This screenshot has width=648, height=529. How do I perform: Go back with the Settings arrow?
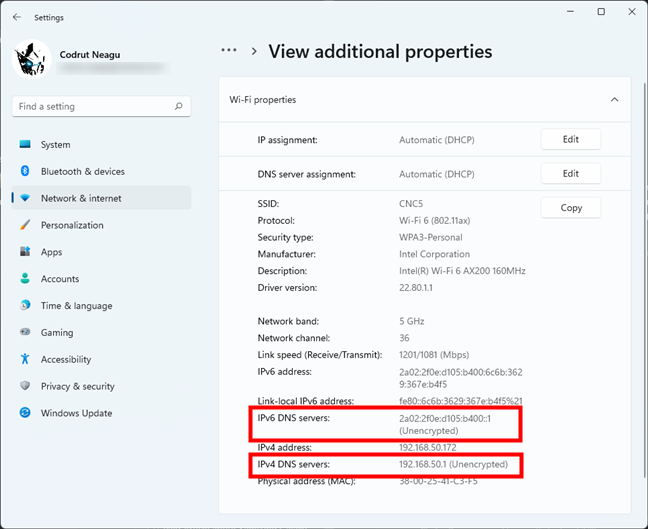[x=17, y=17]
